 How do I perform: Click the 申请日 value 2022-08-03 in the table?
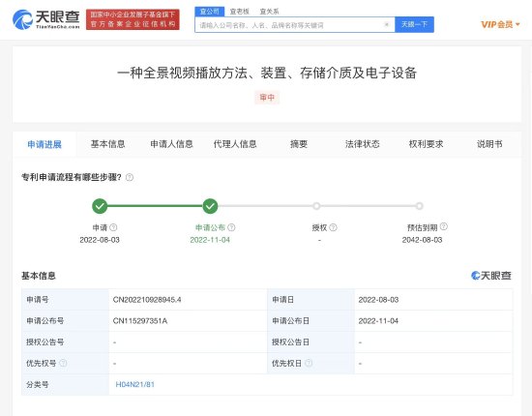click(378, 300)
